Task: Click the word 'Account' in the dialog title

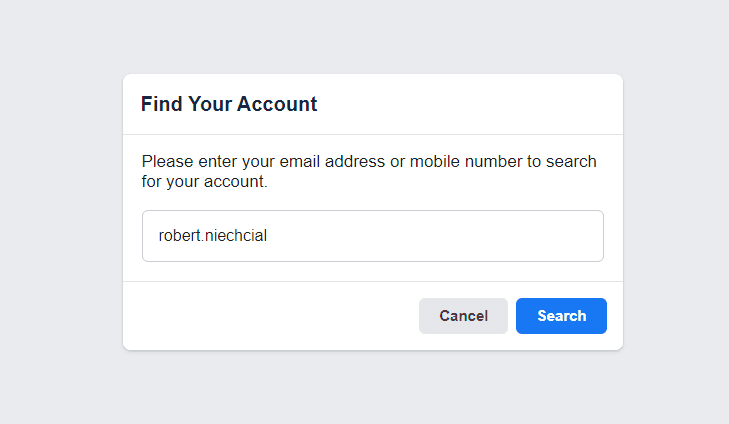Action: click(277, 104)
